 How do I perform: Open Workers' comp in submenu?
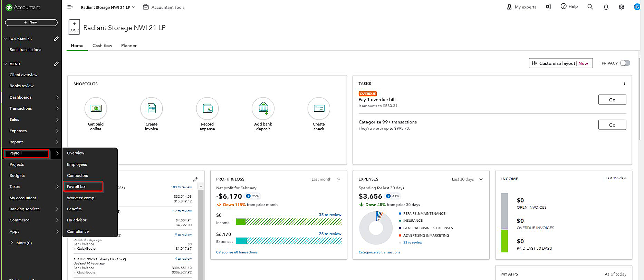pyautogui.click(x=80, y=198)
